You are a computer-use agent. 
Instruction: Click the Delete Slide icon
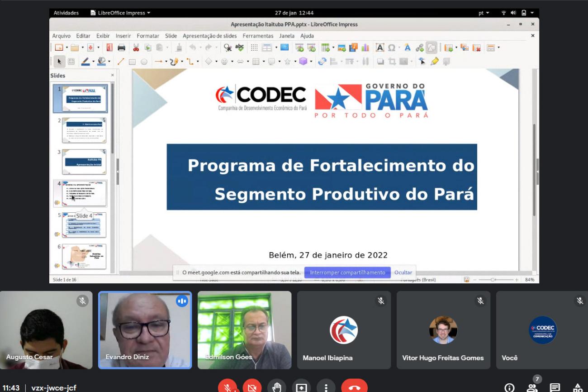point(476,48)
